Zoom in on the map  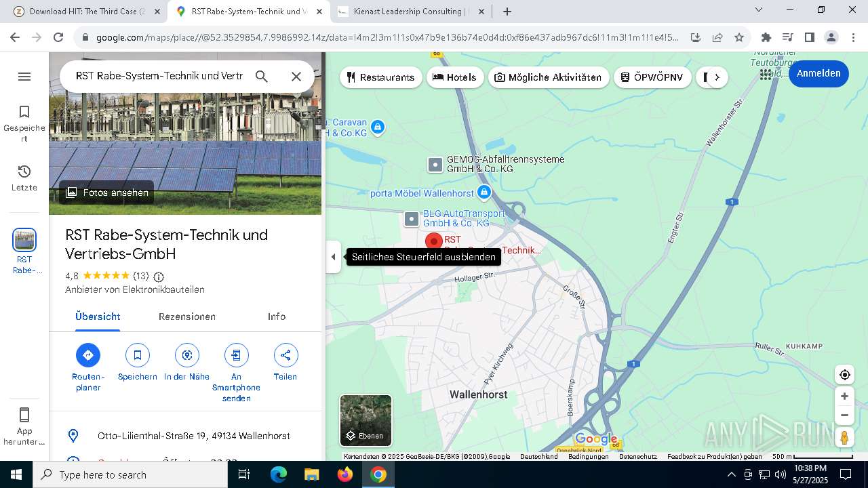coord(844,396)
